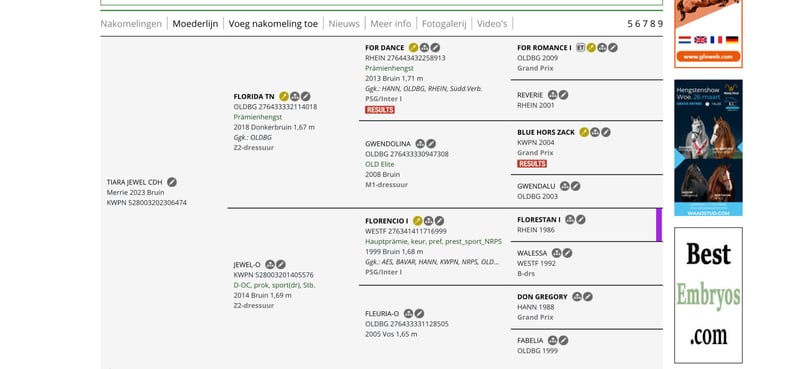Open the Moederlijn tab

195,23
